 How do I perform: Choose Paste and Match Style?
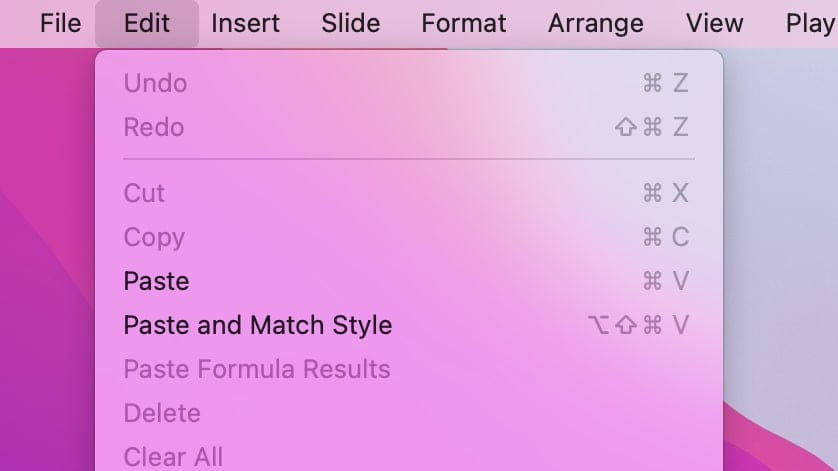409,325
